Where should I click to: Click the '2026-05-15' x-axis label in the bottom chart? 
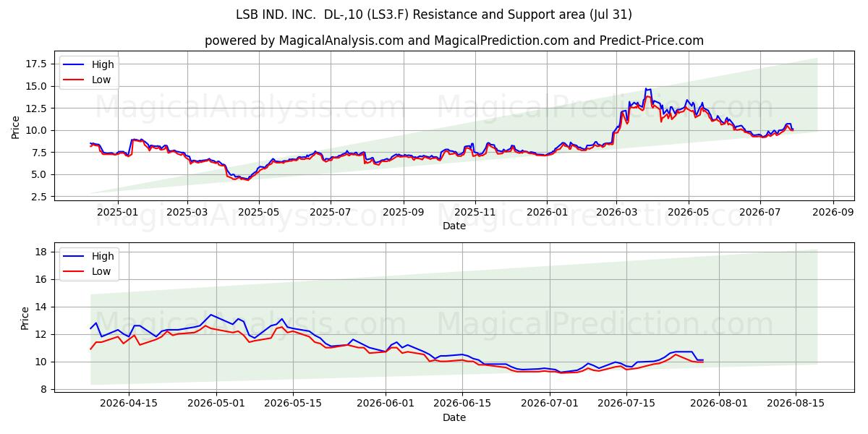293,404
